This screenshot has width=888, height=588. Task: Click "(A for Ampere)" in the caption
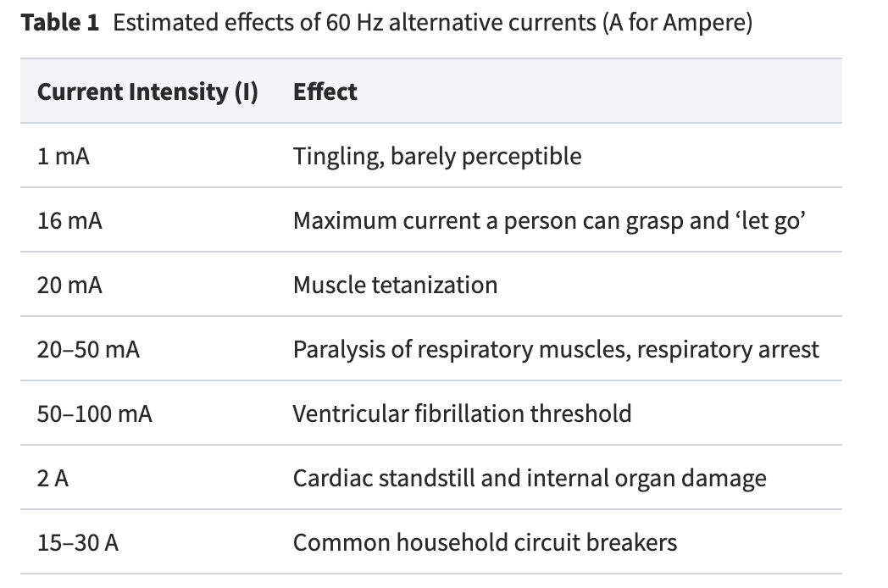click(677, 23)
